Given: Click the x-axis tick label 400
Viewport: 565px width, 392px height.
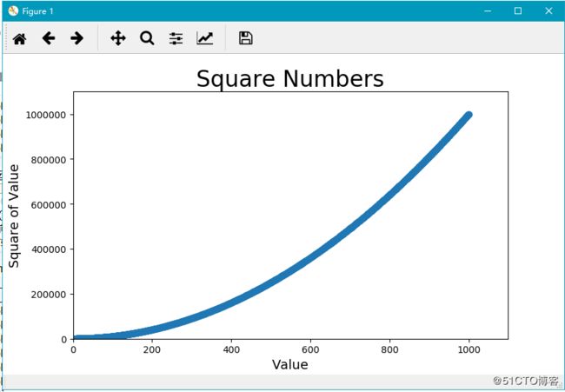Looking at the screenshot, I should (231, 349).
